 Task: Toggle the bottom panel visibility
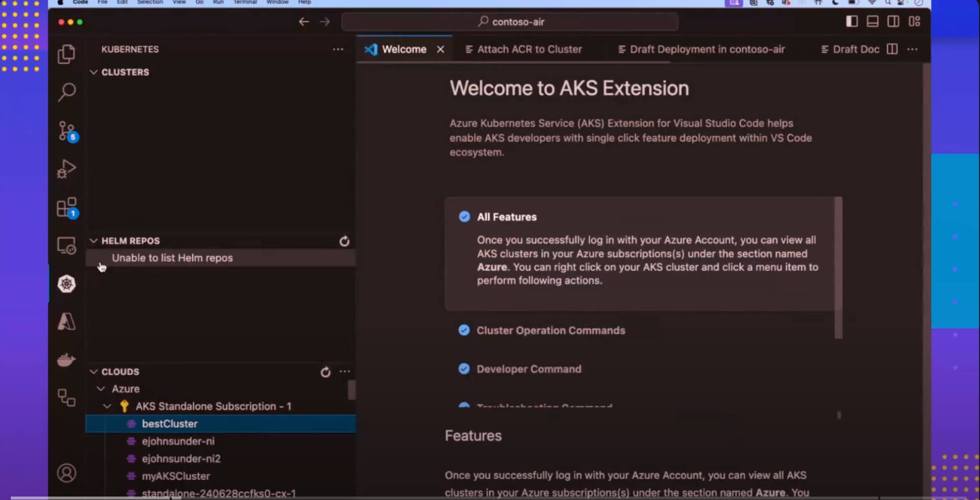point(872,21)
